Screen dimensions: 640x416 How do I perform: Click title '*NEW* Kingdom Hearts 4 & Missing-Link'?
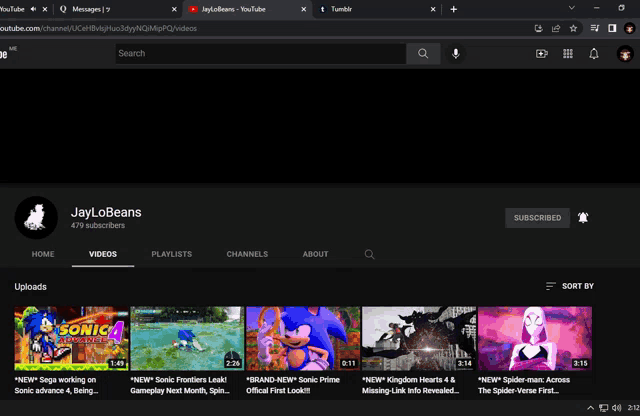pos(411,385)
